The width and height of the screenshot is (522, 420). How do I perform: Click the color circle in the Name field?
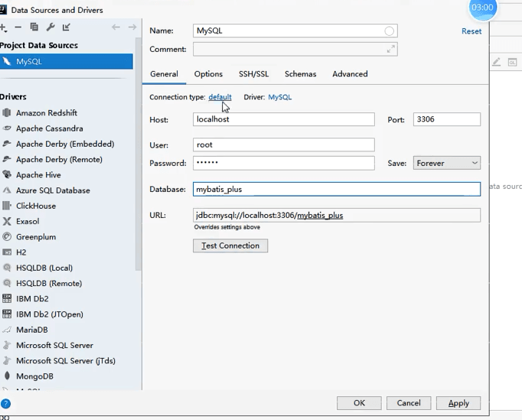click(x=389, y=31)
